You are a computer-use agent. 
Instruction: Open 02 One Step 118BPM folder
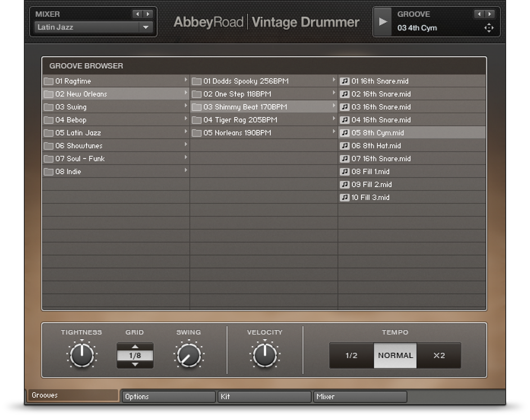click(x=264, y=94)
